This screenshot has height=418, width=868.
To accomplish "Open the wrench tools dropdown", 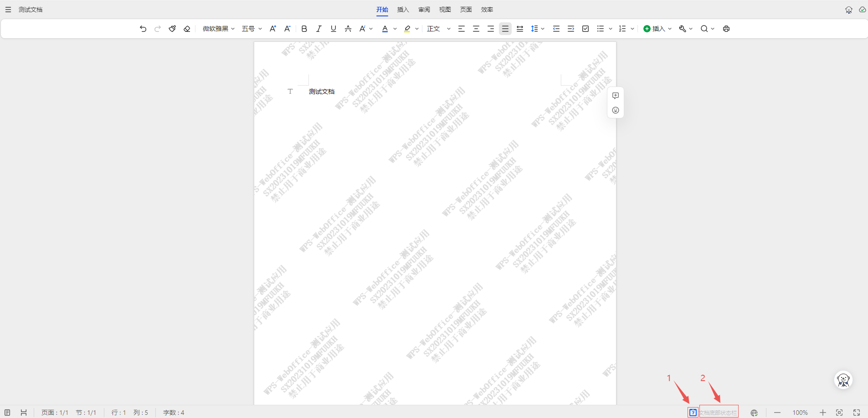I will tap(686, 29).
